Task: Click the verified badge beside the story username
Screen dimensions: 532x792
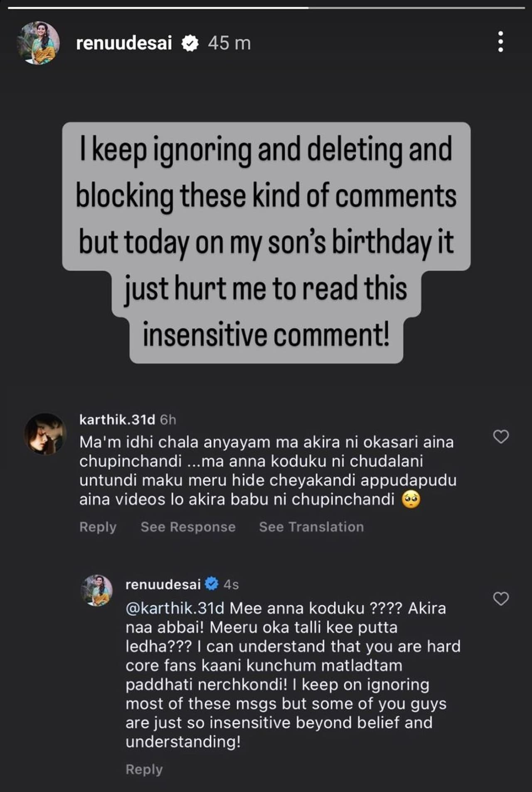Action: coord(190,43)
